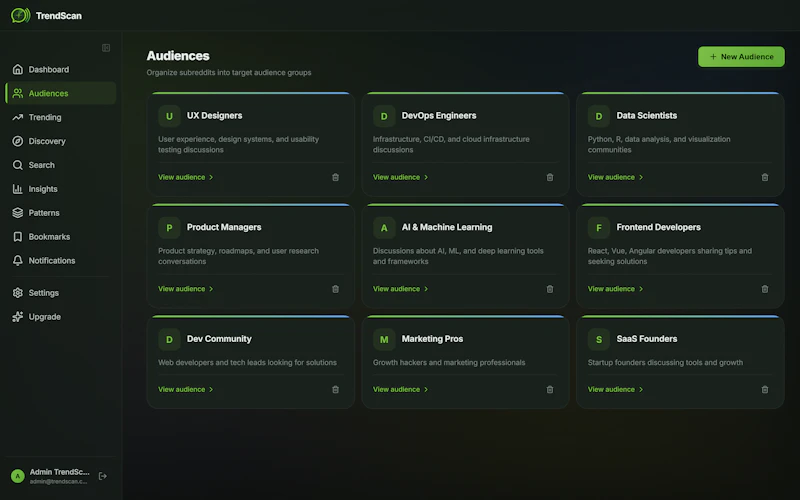Click the Product Managers card title
Viewport: 800px width, 500px height.
click(x=224, y=228)
